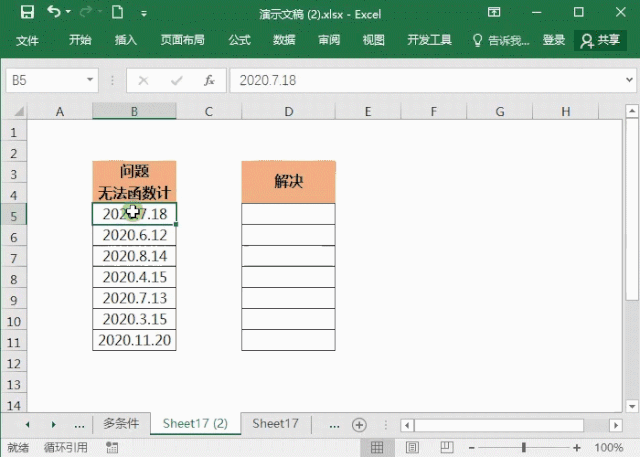Select cell containing 2020.6.12
Viewport: 640px width, 457px height.
pos(134,235)
